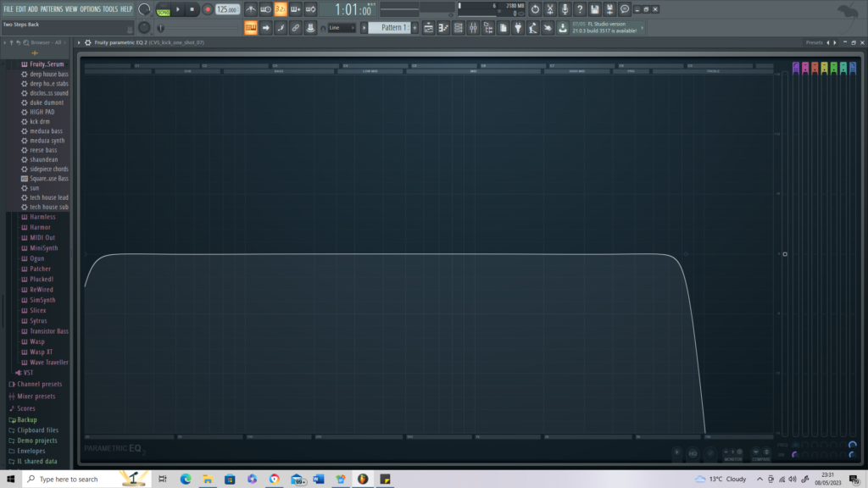Open the EDIT menu
Screen dimensions: 868x488
click(21, 8)
